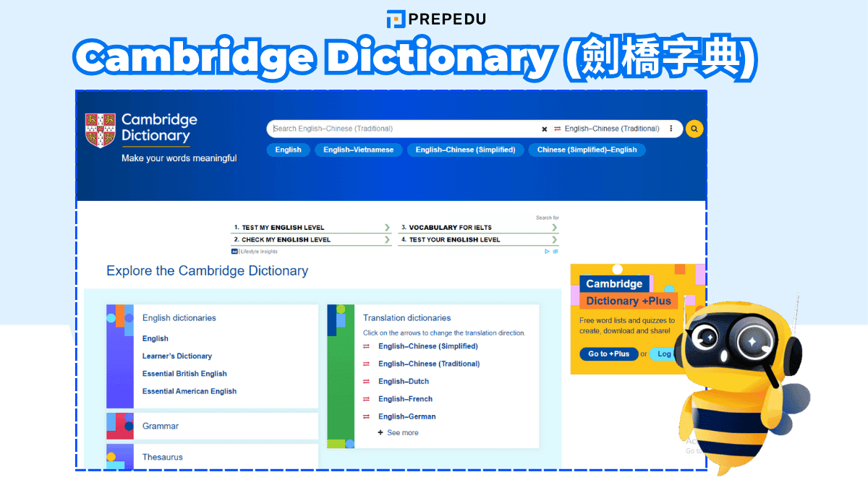Click the PREPEDU logo at top
The height and width of the screenshot is (488, 868).
[435, 19]
